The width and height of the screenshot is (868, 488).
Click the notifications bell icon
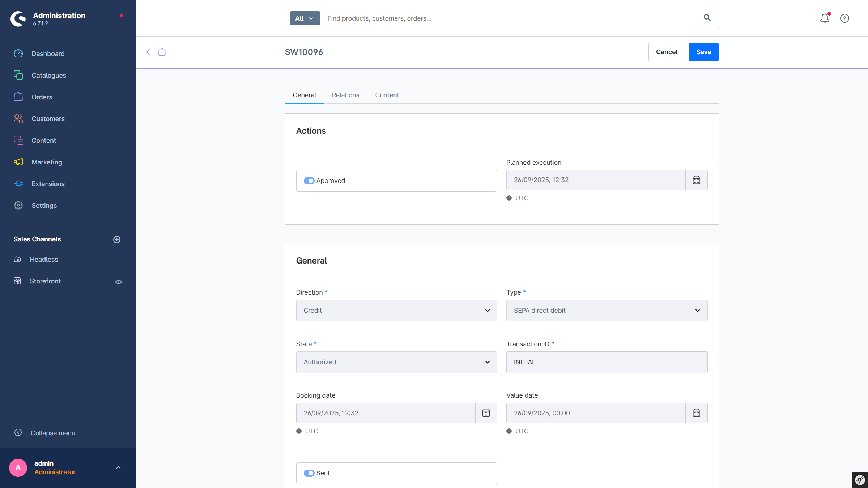pos(824,18)
